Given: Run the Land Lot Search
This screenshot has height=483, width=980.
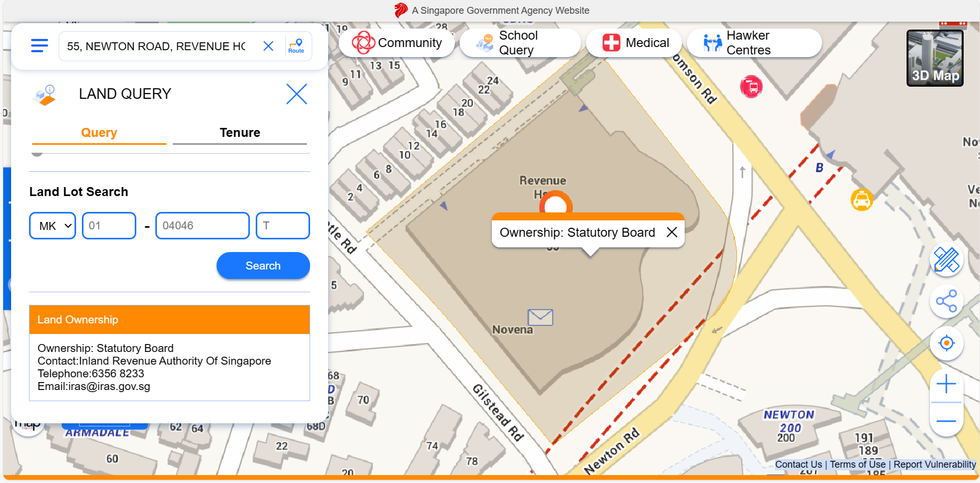Looking at the screenshot, I should click(263, 266).
